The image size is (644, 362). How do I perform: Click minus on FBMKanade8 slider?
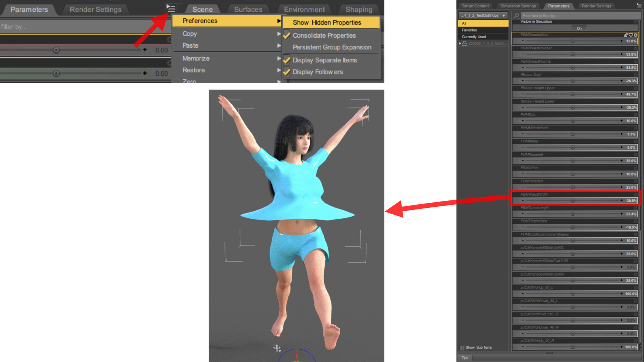[523, 187]
